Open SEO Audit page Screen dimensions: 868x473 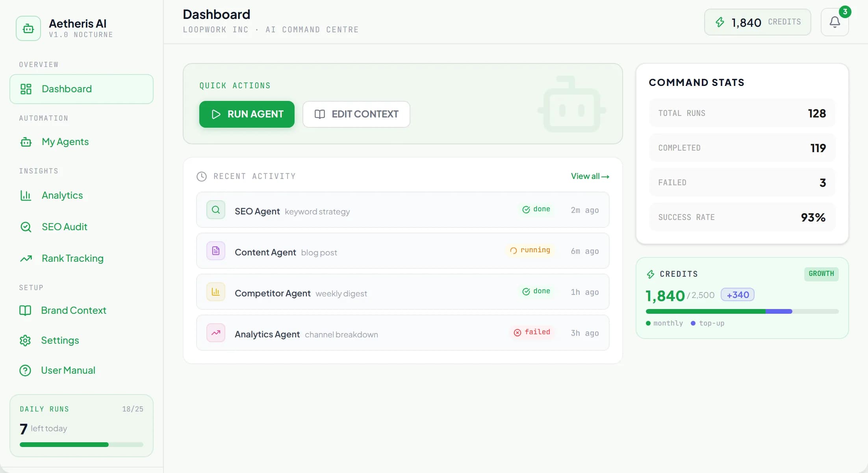[x=65, y=227]
